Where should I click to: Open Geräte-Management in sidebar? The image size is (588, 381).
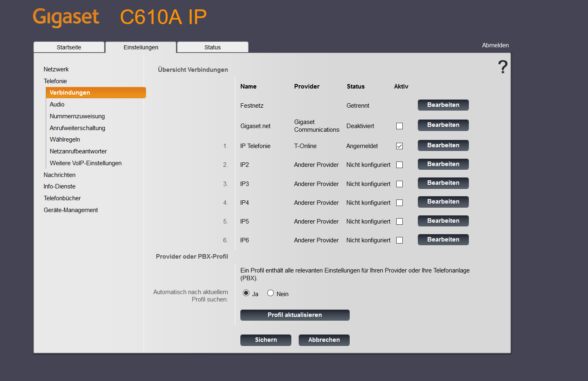pyautogui.click(x=71, y=210)
